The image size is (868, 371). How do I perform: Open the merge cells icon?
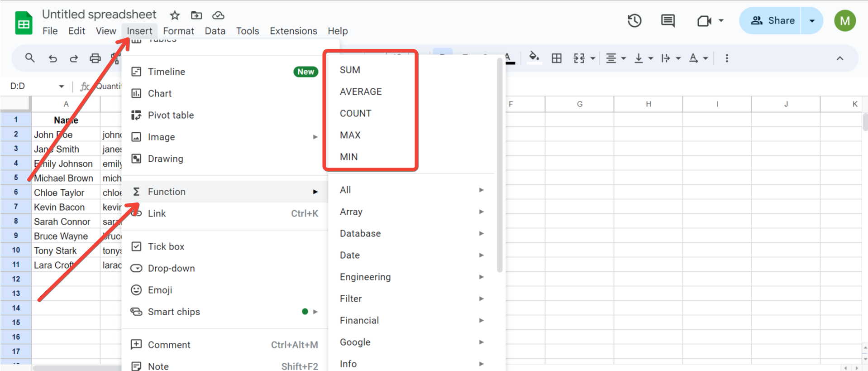tap(579, 58)
